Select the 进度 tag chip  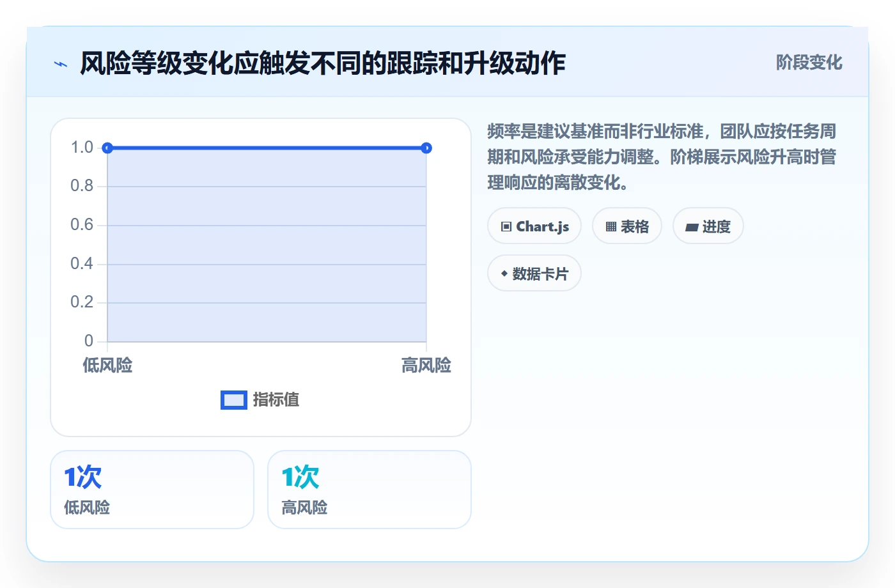(708, 226)
